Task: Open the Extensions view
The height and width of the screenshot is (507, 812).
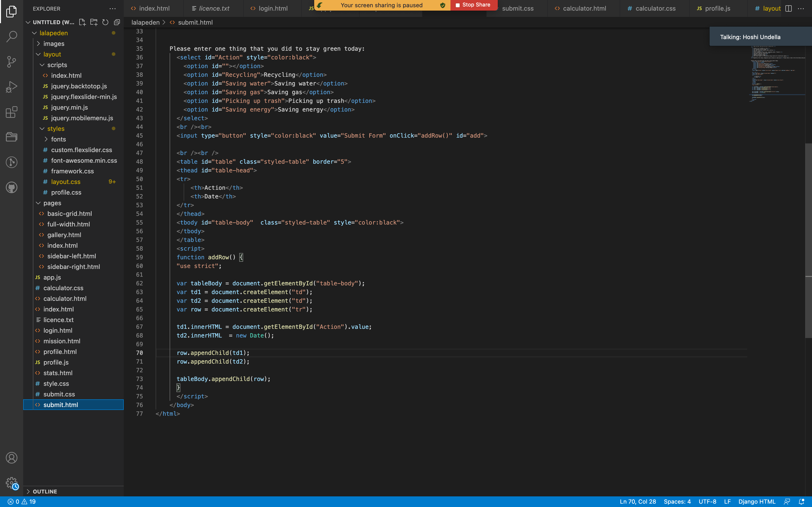Action: click(x=11, y=112)
